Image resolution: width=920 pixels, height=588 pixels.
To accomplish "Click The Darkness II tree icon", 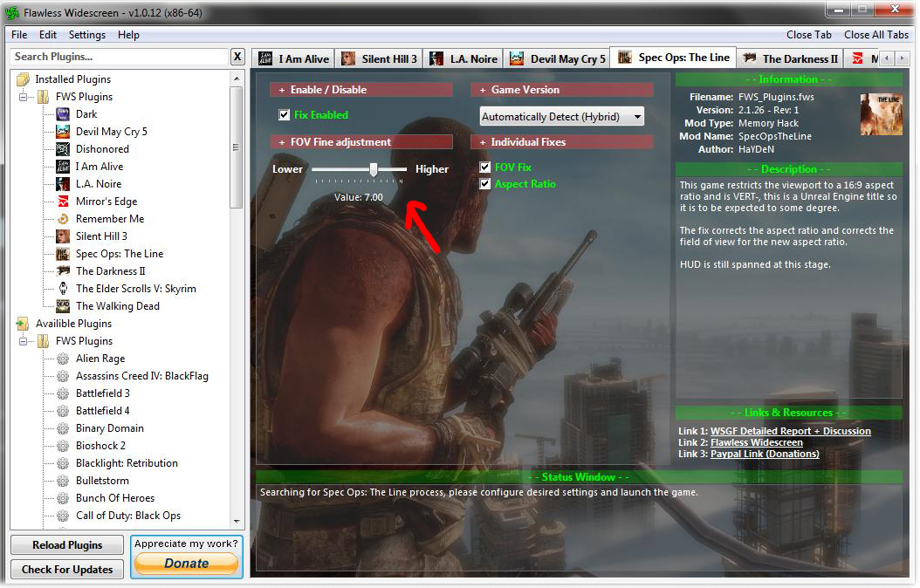I will 63,270.
